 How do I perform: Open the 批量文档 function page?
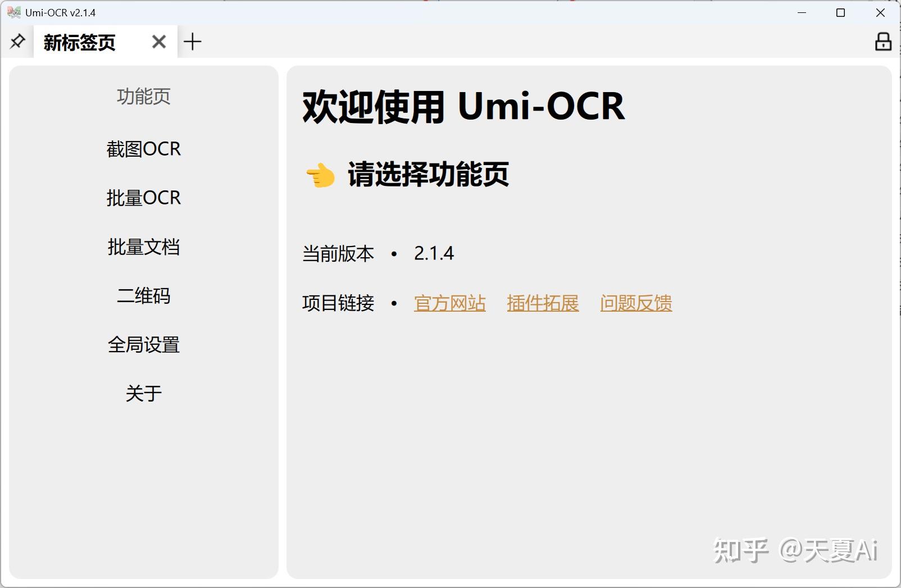coord(144,247)
